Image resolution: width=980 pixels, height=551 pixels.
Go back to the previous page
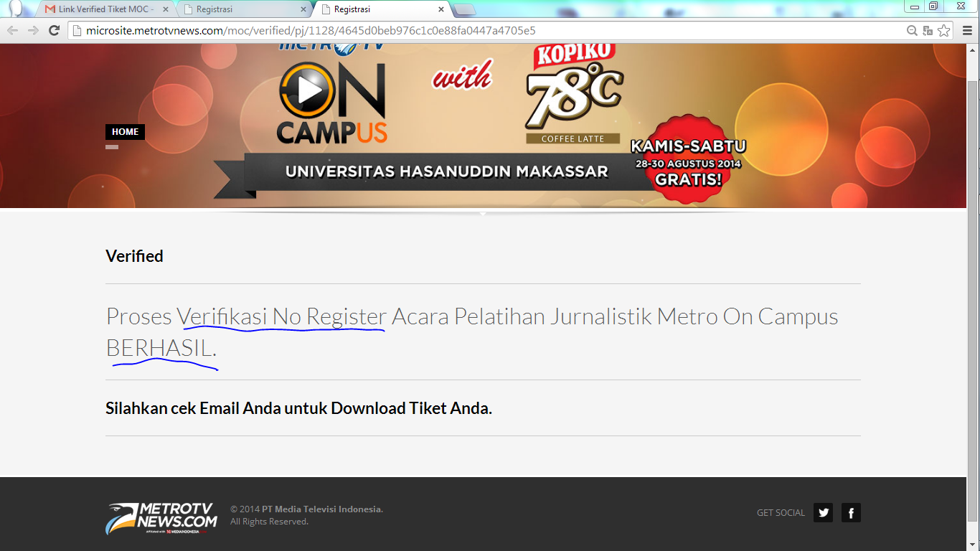pyautogui.click(x=13, y=30)
